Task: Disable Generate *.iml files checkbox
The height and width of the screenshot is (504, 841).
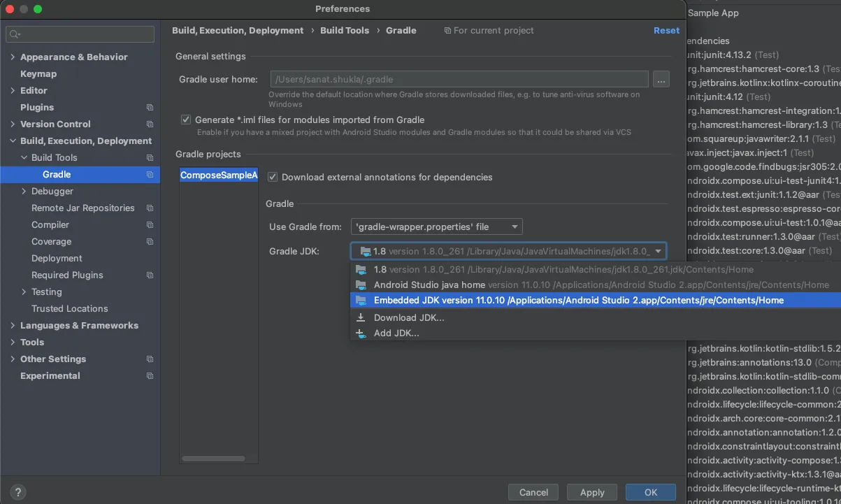Action: coord(186,120)
